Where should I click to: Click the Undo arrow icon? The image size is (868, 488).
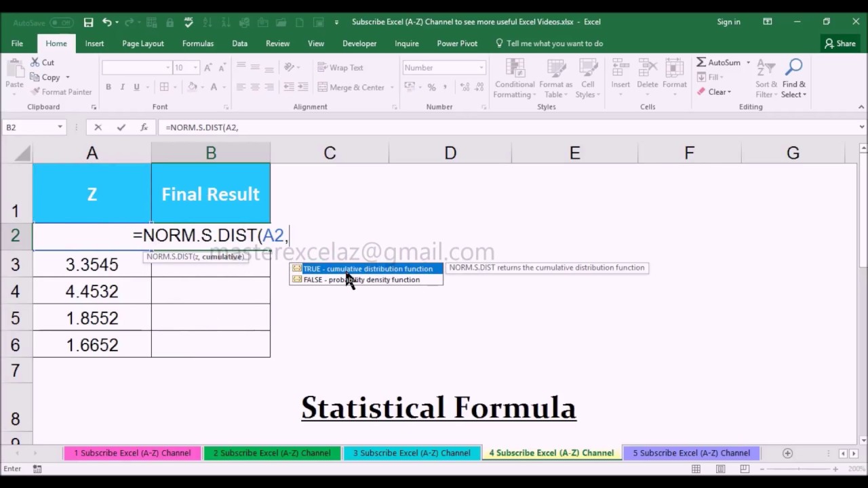107,22
